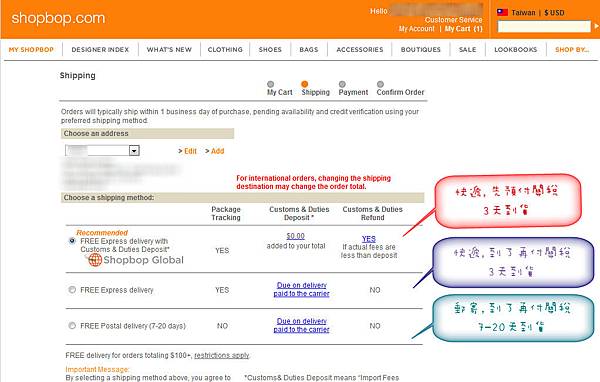Click Due on delivery link for Express delivery
600x382 pixels.
[302, 289]
